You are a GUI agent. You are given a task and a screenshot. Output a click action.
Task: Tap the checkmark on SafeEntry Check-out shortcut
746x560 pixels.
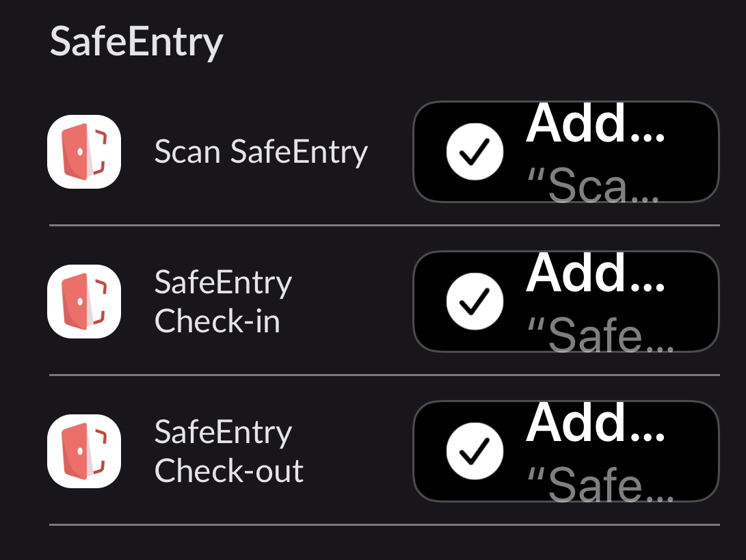[x=475, y=451]
